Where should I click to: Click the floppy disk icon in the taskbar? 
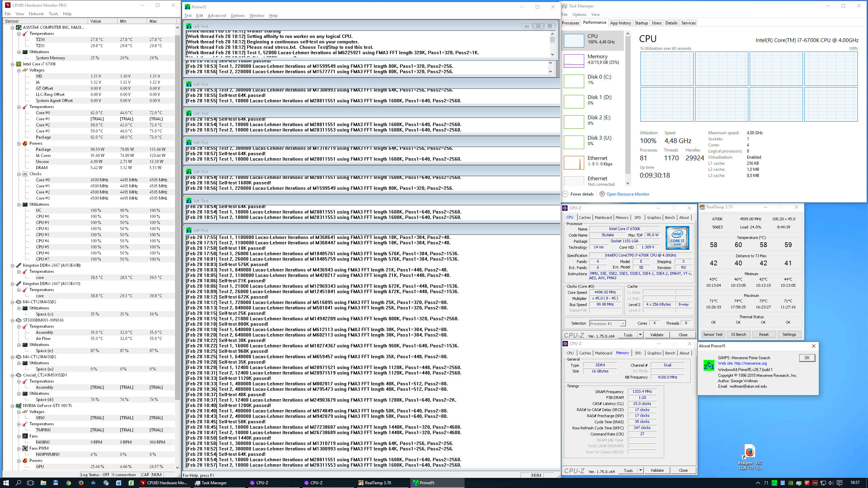[x=56, y=483]
